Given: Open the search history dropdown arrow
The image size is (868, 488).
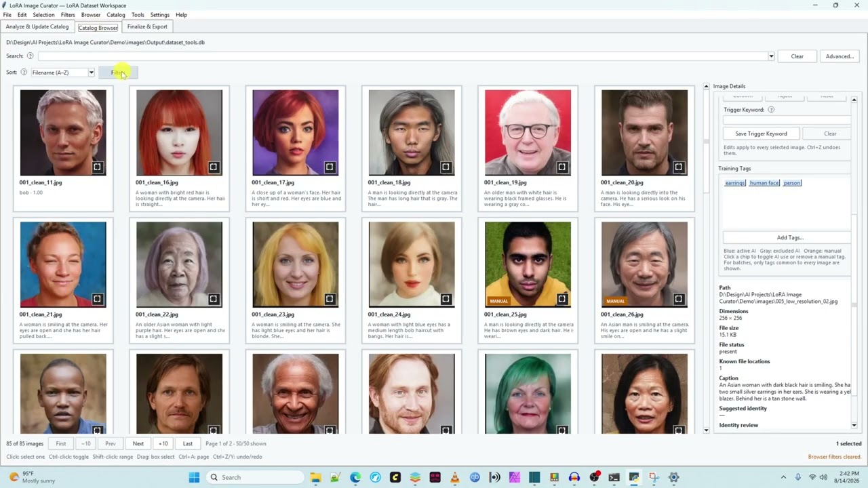Looking at the screenshot, I should (771, 56).
